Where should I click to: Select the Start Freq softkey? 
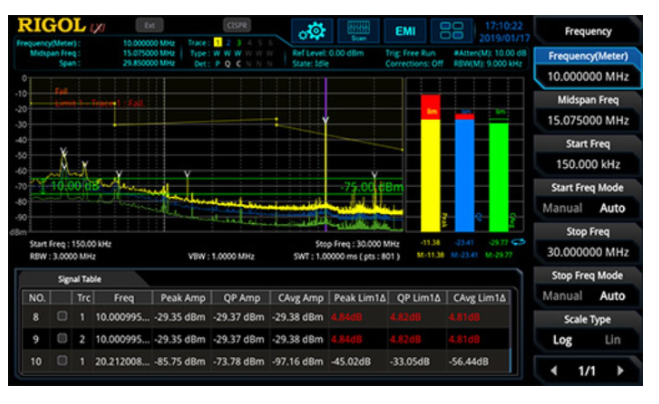pyautogui.click(x=588, y=155)
